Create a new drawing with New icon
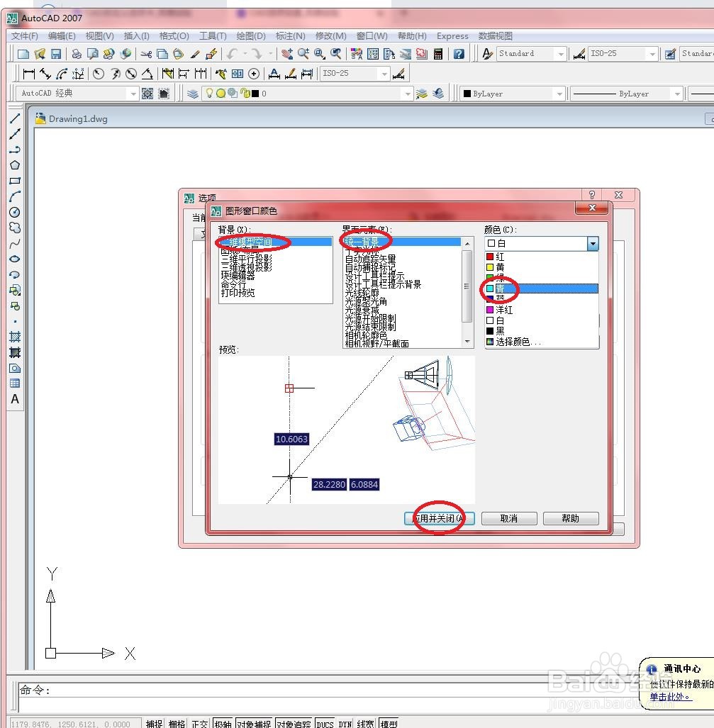Screen dimensions: 714x728 (23, 54)
